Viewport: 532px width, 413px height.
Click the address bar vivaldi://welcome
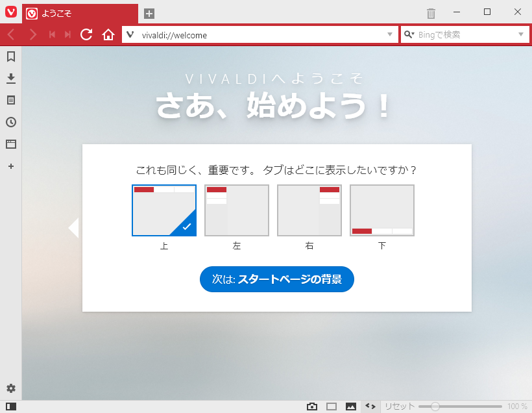[x=260, y=34]
